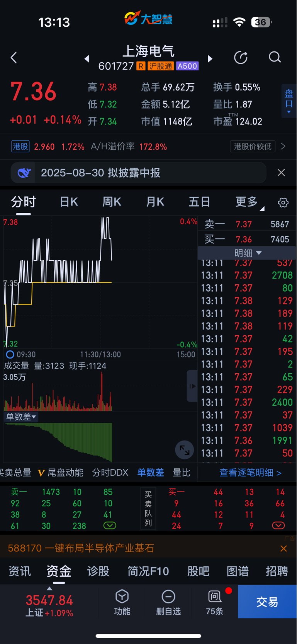The height and width of the screenshot is (644, 297).
Task: Collapse the order detail side panel handle
Action: click(x=192, y=386)
